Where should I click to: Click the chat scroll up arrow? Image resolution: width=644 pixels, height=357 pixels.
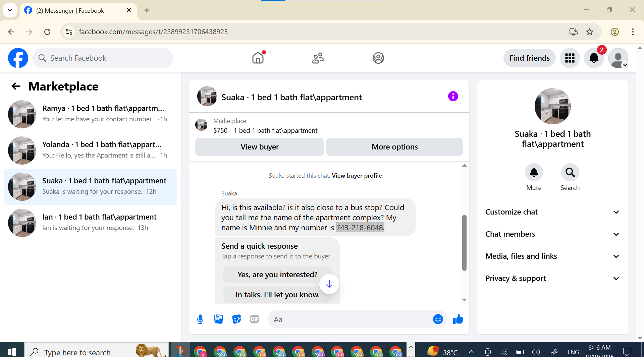[x=464, y=165]
